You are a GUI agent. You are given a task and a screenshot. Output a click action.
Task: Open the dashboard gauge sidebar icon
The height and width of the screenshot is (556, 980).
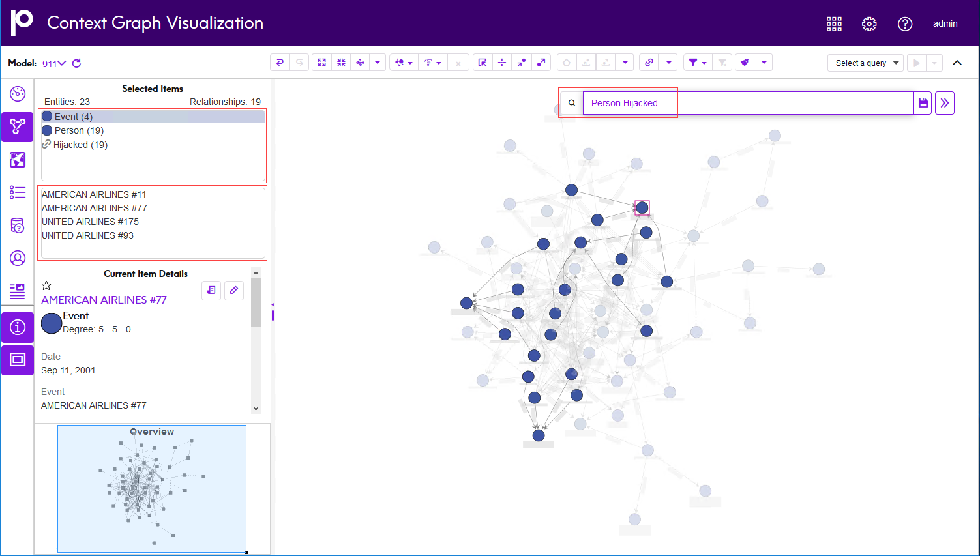(18, 93)
